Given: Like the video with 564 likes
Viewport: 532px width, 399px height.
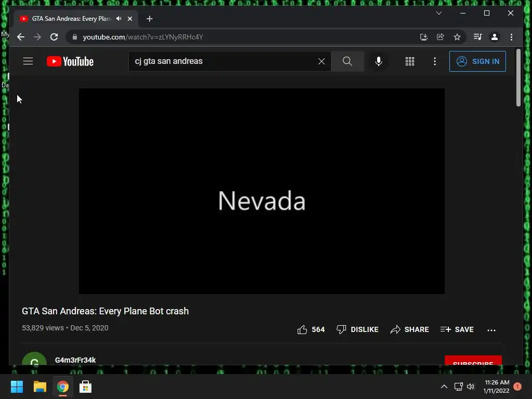Looking at the screenshot, I should (311, 329).
